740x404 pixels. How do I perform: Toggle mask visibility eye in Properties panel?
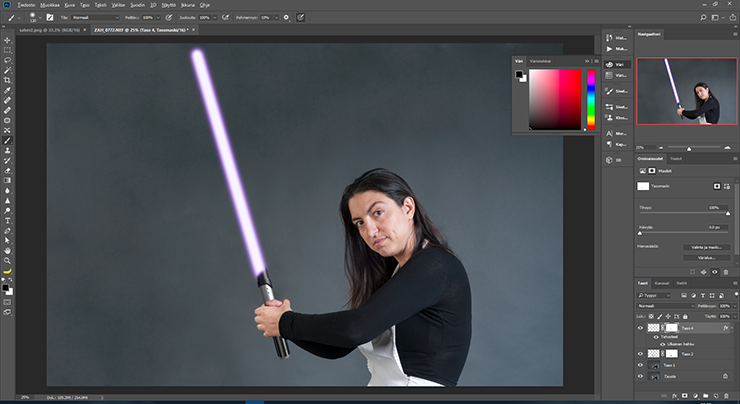pyautogui.click(x=715, y=272)
